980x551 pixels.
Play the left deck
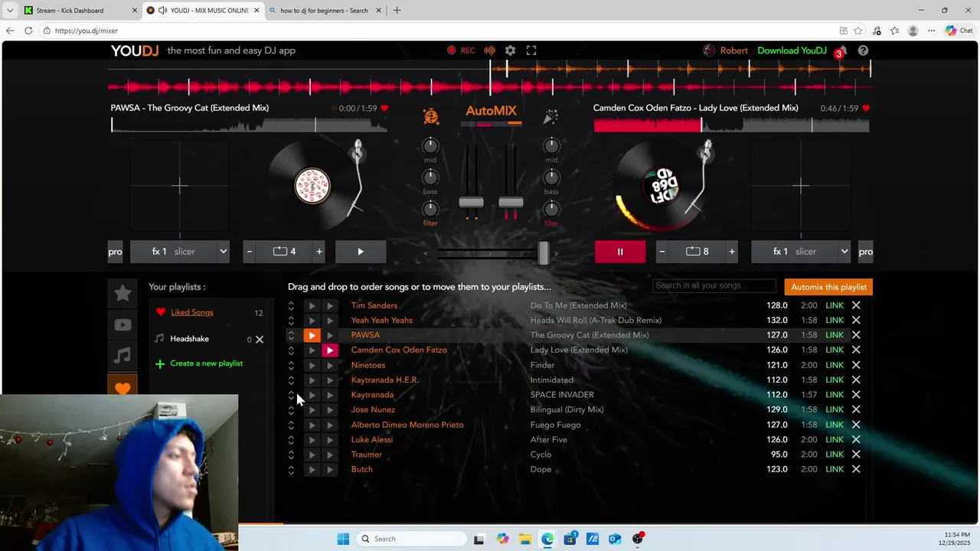tap(361, 251)
